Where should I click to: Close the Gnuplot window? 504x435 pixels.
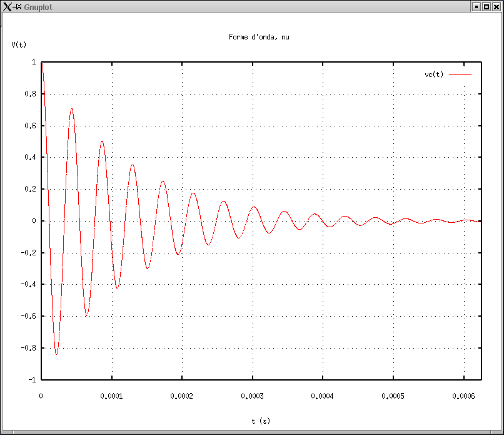496,6
